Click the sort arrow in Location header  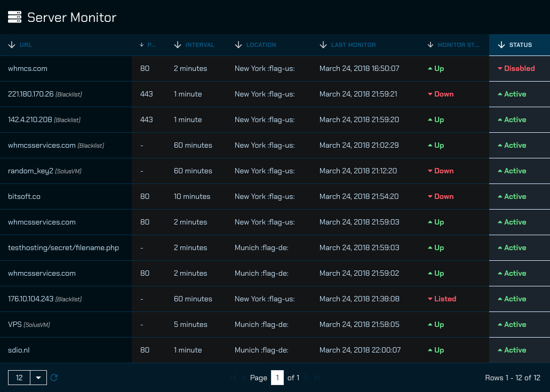point(238,45)
